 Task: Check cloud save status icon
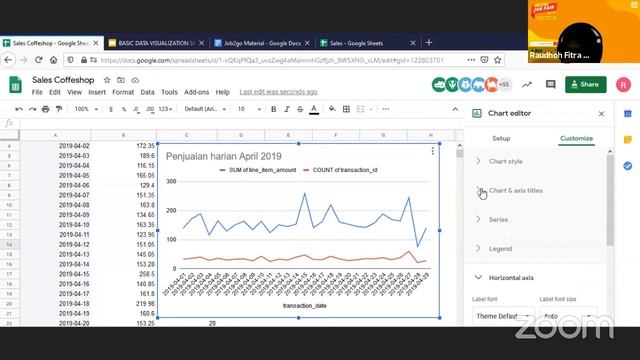[135, 80]
